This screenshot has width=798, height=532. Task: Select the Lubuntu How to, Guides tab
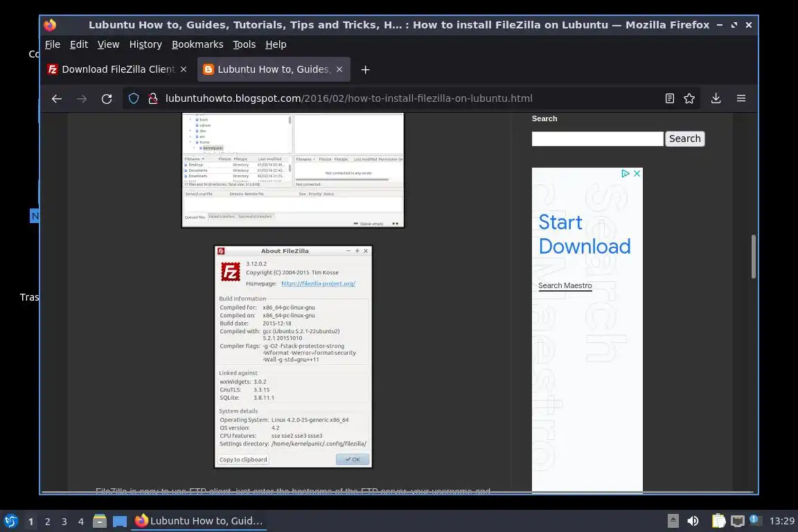(274, 69)
